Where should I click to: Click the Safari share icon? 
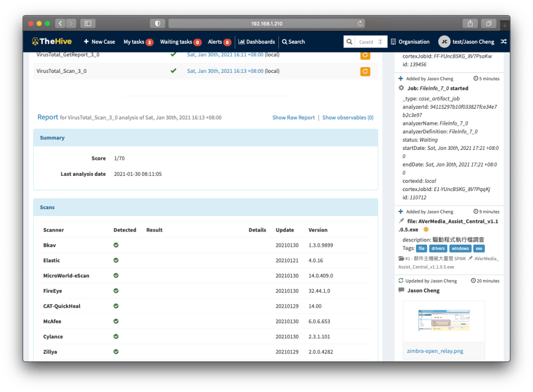pos(470,23)
